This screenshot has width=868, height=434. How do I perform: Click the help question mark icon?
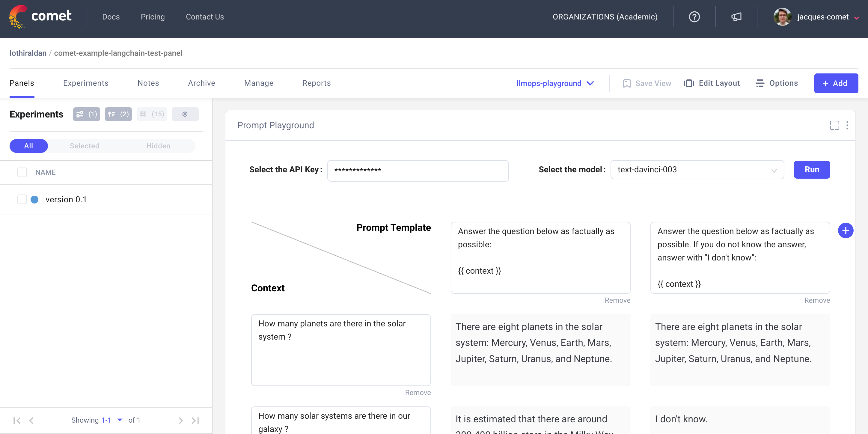pyautogui.click(x=694, y=17)
